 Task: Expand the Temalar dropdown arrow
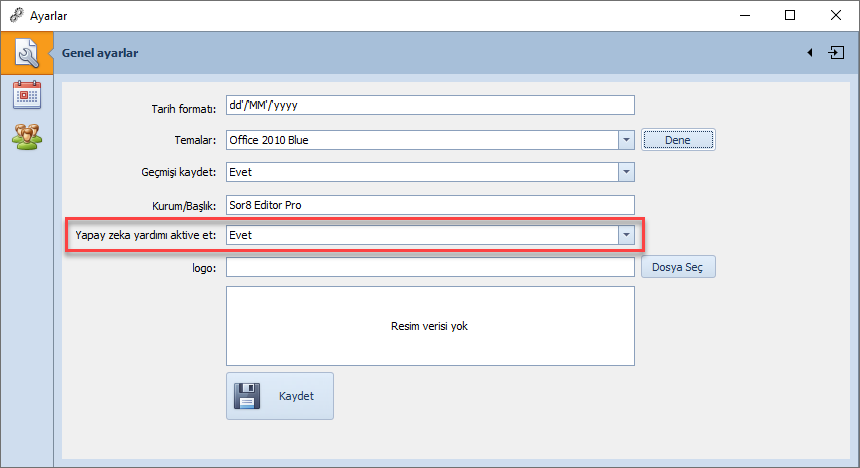click(626, 140)
